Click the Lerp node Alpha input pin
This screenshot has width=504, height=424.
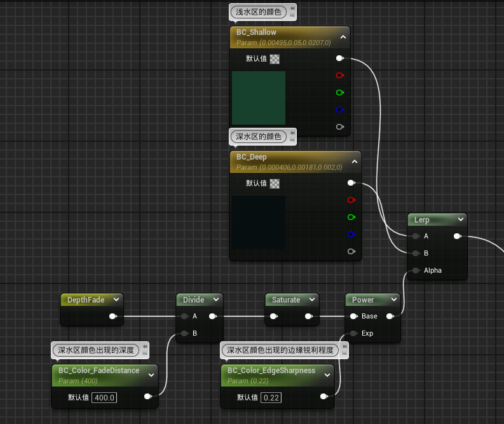click(415, 270)
